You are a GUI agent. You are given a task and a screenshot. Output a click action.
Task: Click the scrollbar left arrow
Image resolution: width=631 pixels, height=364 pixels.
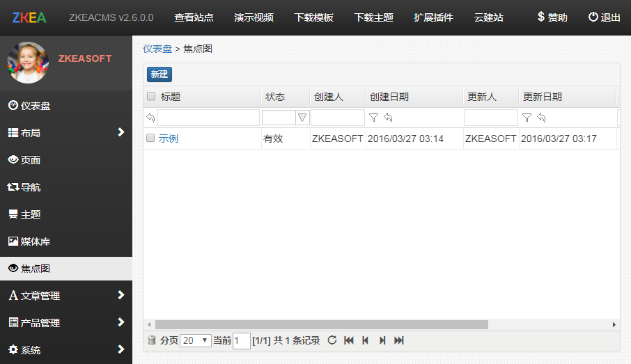(x=149, y=324)
